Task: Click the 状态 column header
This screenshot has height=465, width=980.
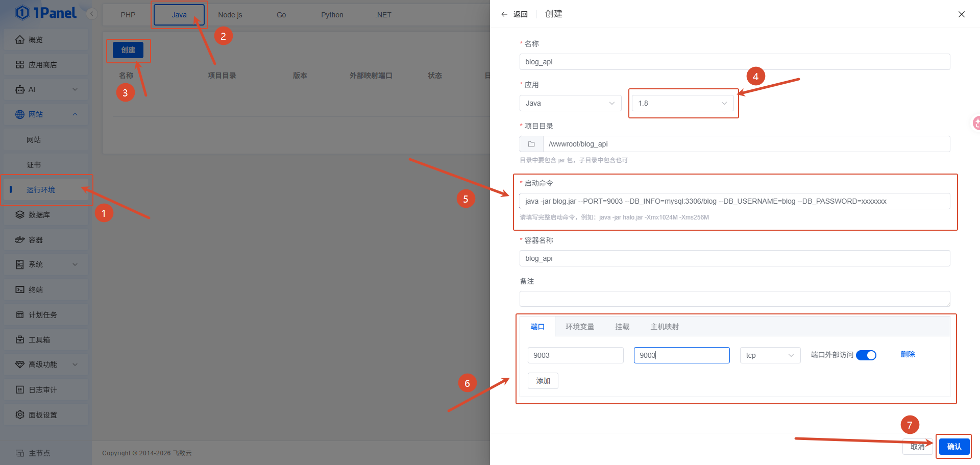Action: tap(435, 76)
